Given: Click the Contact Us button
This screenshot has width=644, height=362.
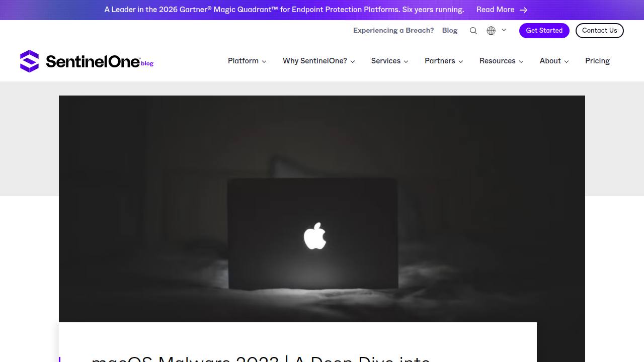Looking at the screenshot, I should 600,30.
